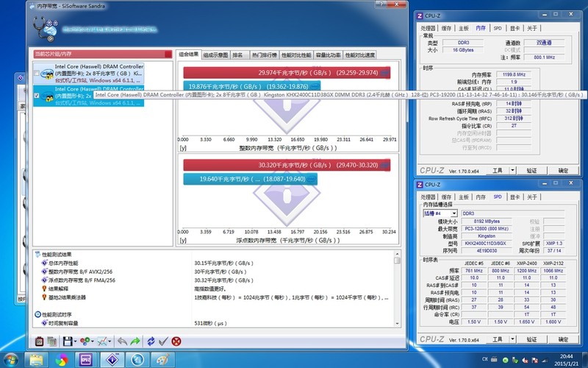Click the copy results icon in Sandra toolbar
The height and width of the screenshot is (368, 588).
point(51,342)
